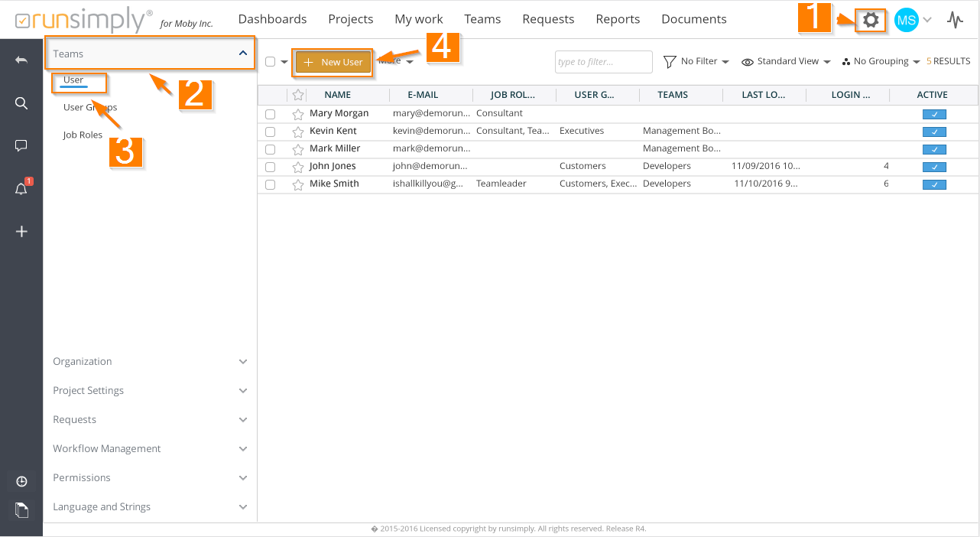Open the settings gear icon
Image resolution: width=980 pixels, height=537 pixels.
[870, 20]
